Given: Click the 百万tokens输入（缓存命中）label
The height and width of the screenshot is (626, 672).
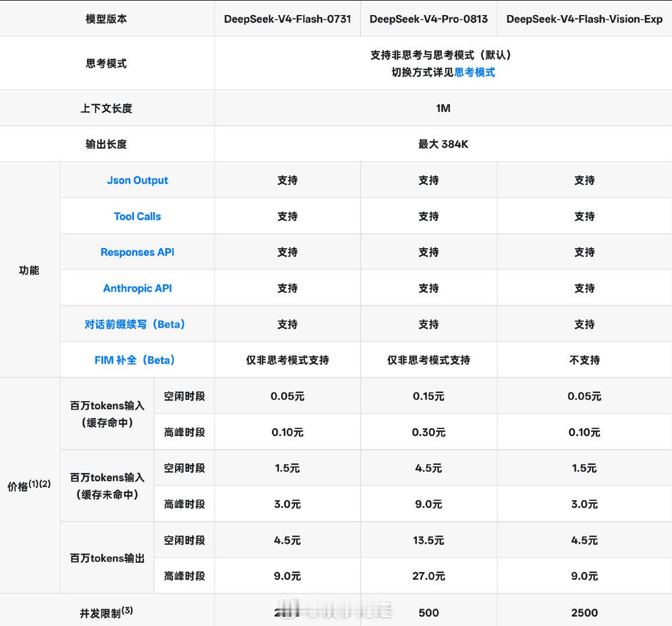Looking at the screenshot, I should click(107, 414).
